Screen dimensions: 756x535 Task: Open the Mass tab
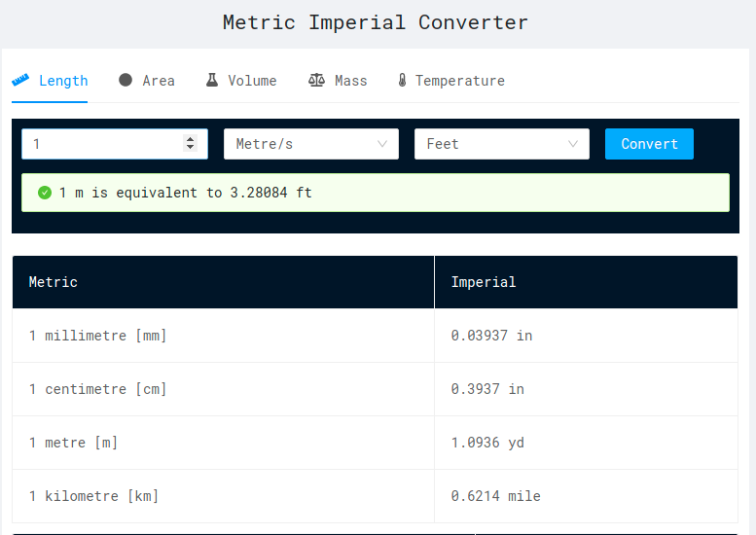(338, 81)
